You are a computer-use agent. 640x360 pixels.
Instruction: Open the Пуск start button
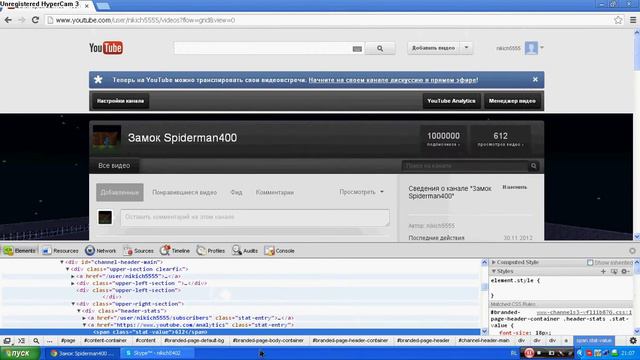click(20, 353)
